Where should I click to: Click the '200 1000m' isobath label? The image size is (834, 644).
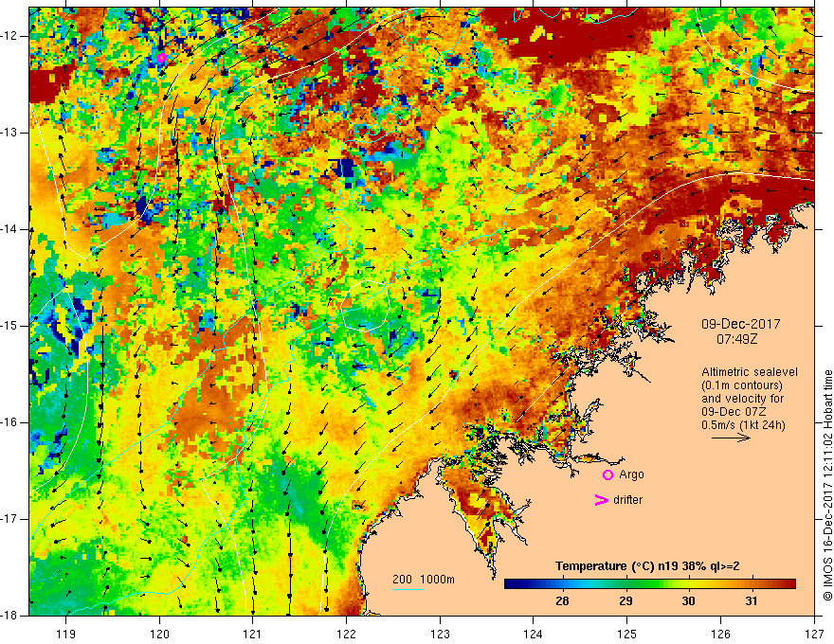tap(424, 580)
